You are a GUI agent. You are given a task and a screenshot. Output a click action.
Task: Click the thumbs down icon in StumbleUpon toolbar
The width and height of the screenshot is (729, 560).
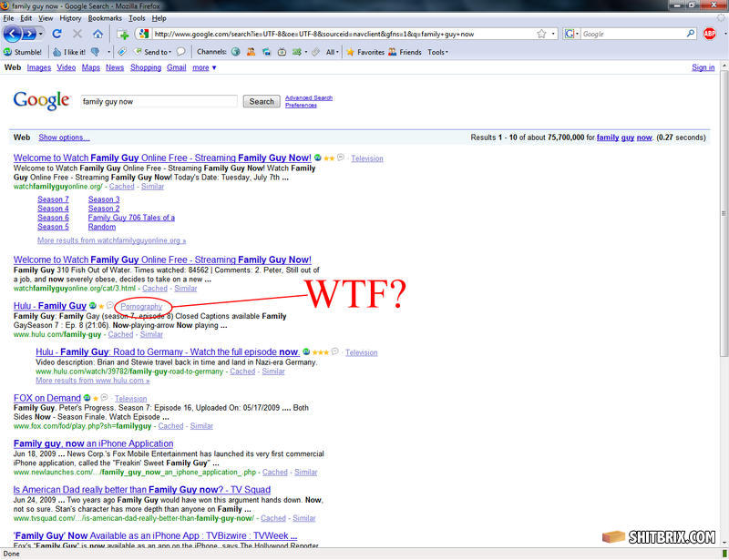(96, 52)
